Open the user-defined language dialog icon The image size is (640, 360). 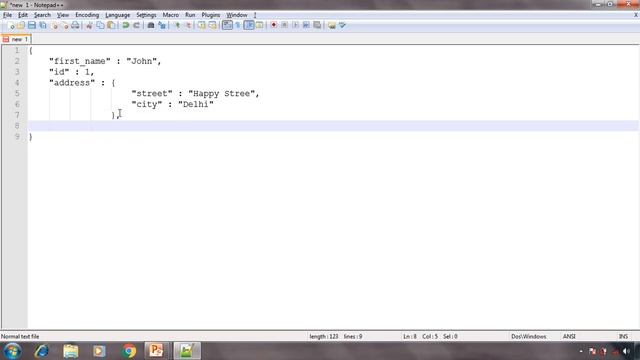point(260,25)
